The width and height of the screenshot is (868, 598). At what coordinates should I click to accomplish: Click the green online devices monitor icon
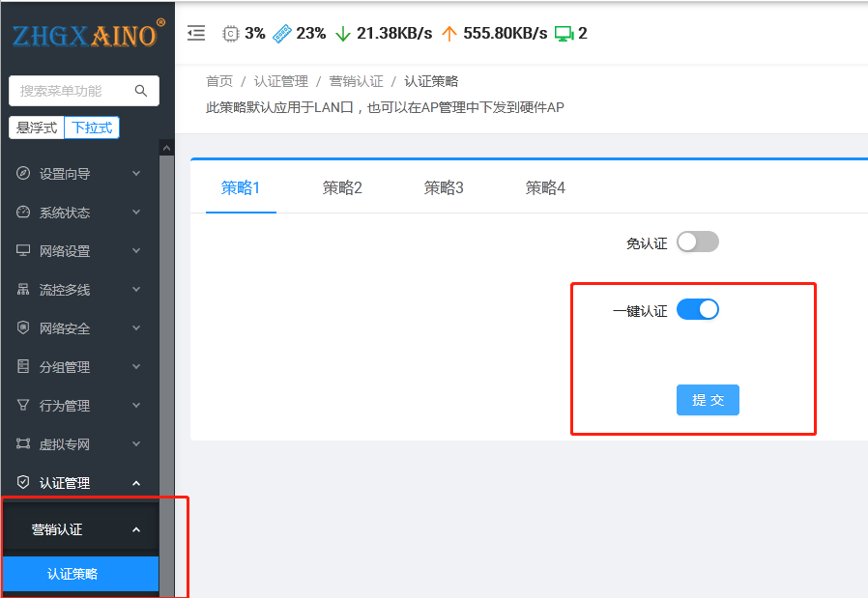(x=564, y=33)
